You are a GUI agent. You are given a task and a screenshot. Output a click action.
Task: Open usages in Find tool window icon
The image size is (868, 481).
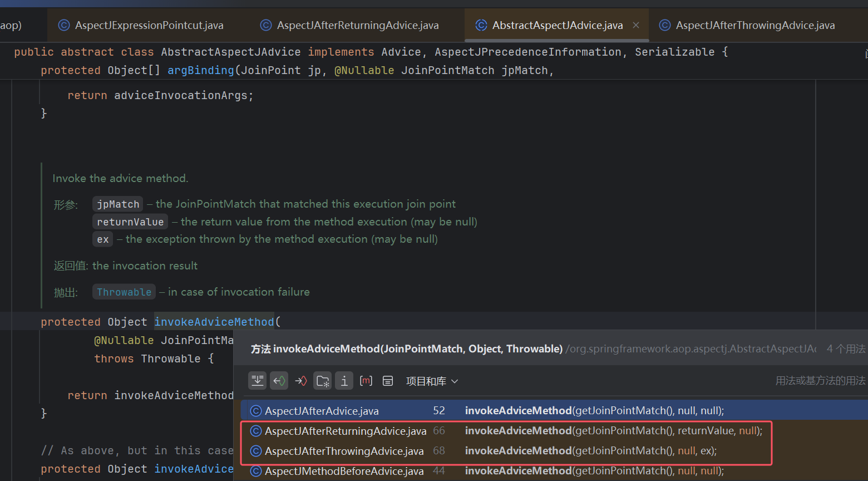[x=388, y=381]
